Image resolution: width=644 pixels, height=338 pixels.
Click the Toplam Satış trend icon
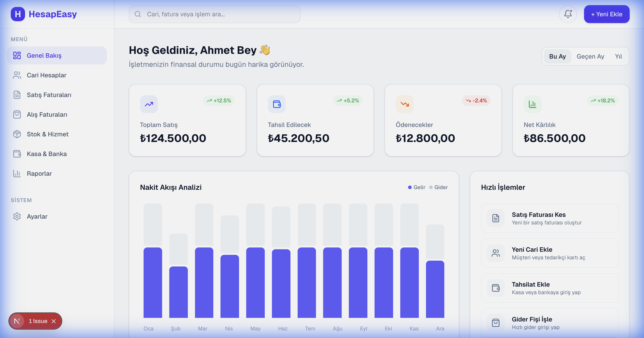click(x=149, y=104)
